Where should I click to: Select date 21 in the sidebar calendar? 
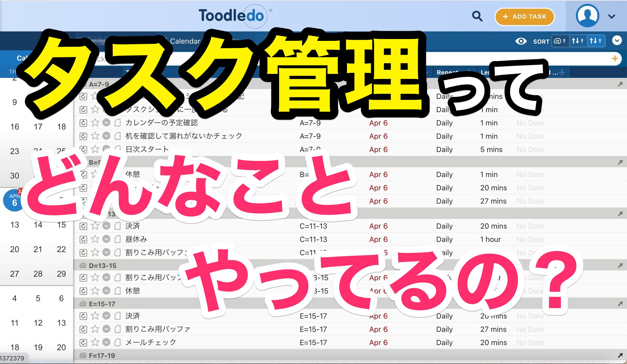[x=38, y=249]
